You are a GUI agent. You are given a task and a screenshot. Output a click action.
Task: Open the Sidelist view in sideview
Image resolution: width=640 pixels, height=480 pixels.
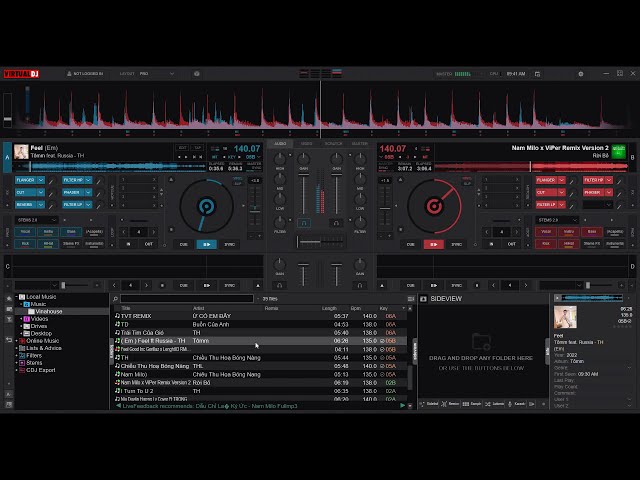[429, 404]
